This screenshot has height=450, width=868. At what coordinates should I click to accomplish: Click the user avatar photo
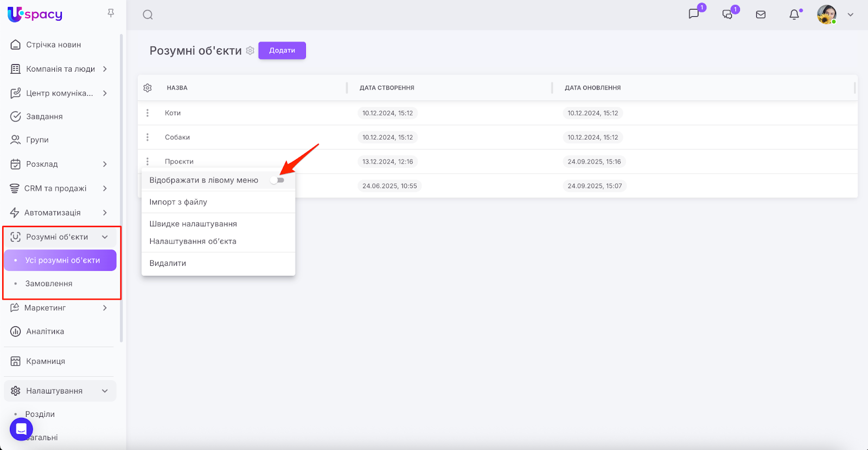pos(826,15)
